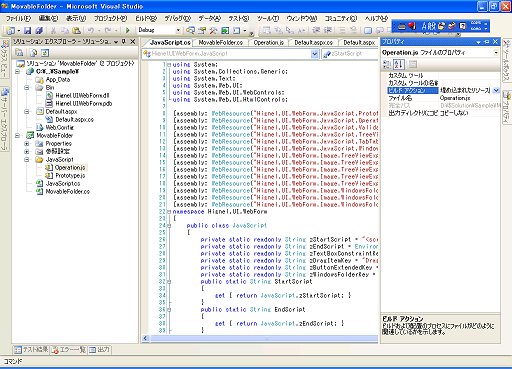This screenshot has height=369, width=512.
Task: Click the Cut scissors icon
Action: [x=53, y=31]
